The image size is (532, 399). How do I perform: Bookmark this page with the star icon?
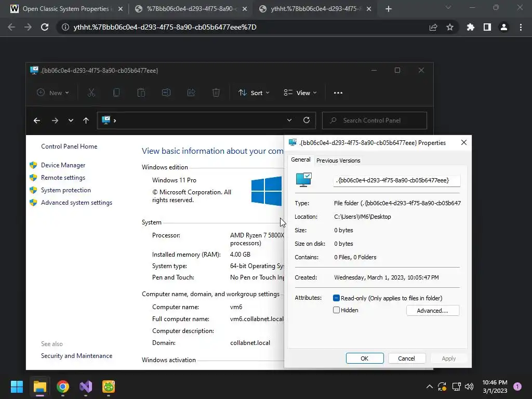point(450,27)
